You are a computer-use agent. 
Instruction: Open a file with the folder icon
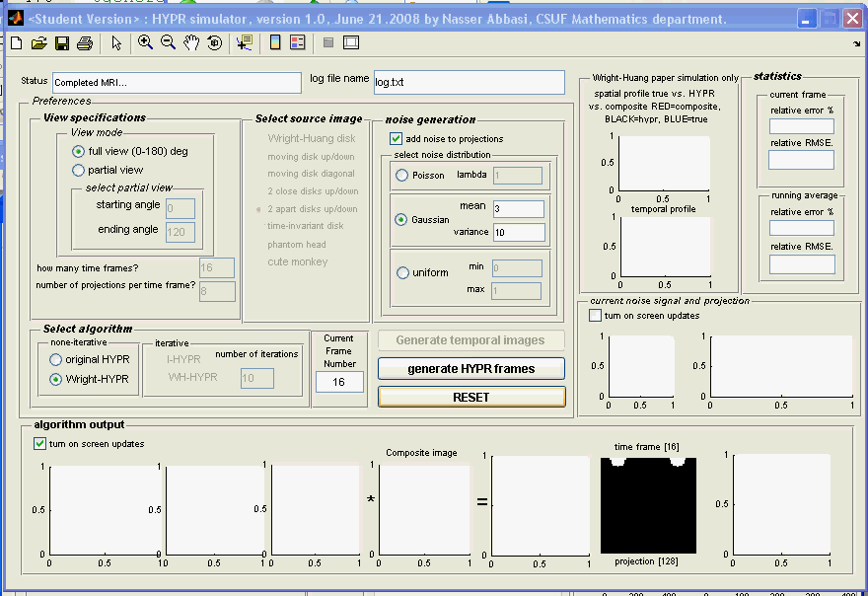pos(38,42)
